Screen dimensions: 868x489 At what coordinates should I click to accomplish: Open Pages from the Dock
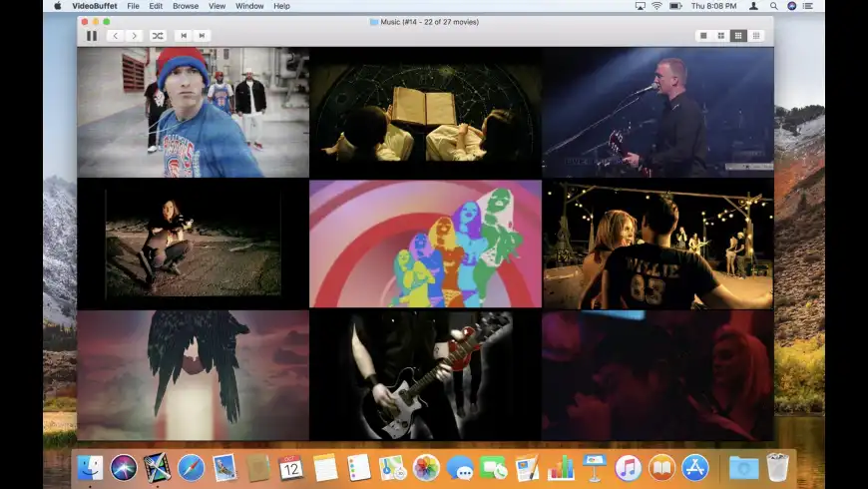528,468
